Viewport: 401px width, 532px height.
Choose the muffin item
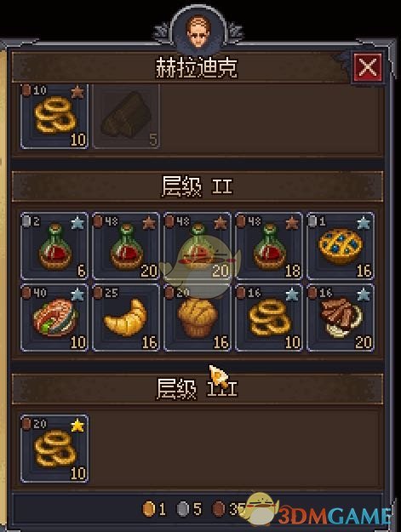[x=198, y=317]
